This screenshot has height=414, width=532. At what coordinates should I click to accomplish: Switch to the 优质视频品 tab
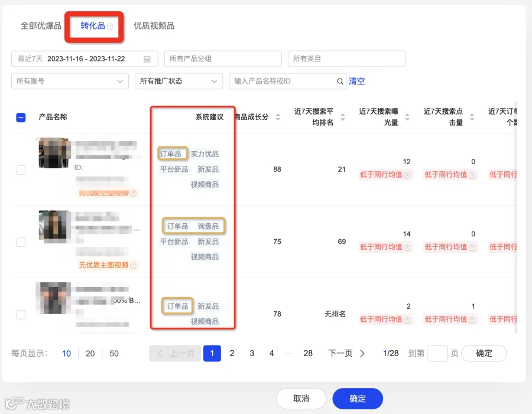[x=154, y=26]
